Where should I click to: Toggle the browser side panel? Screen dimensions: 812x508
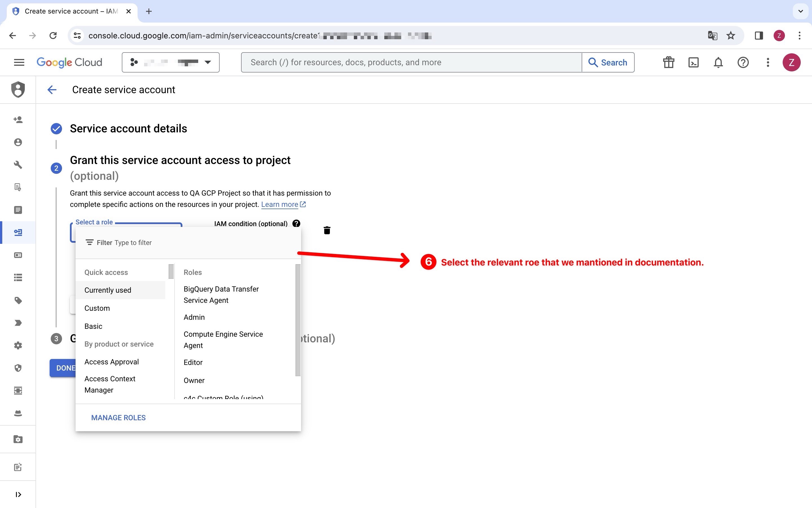pyautogui.click(x=759, y=36)
